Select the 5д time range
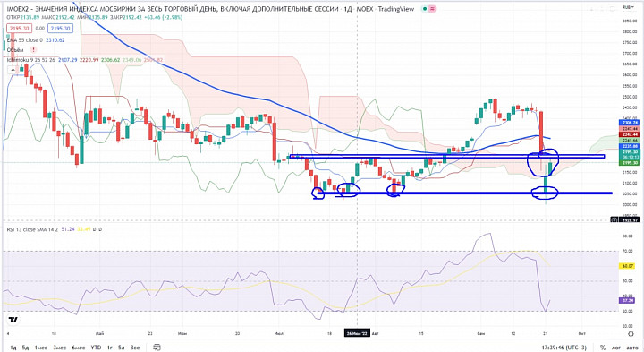Image resolution: width=644 pixels, height=352 pixels. tap(25, 348)
